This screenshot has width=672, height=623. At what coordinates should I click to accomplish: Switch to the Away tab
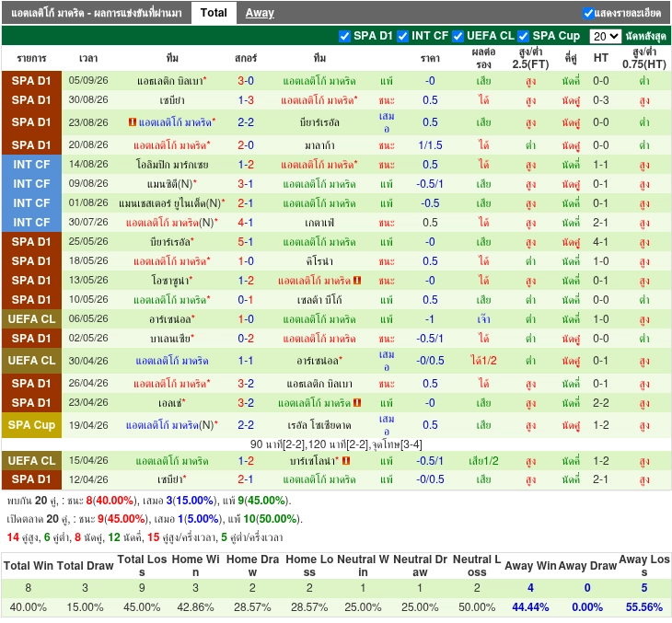click(x=260, y=13)
